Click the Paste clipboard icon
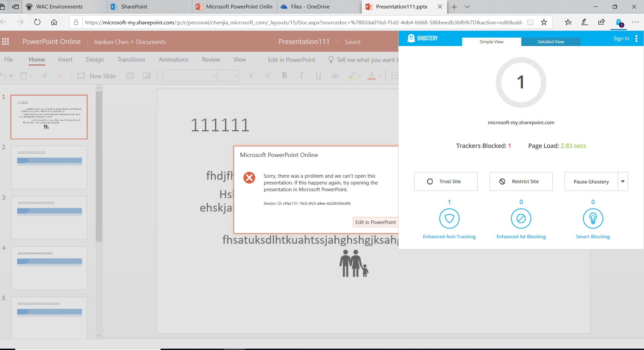 point(24,76)
